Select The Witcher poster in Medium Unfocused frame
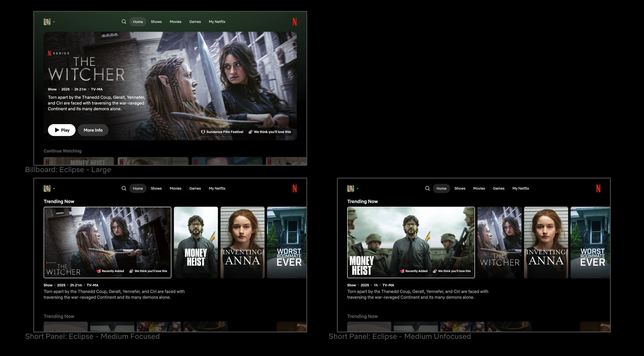This screenshot has width=644, height=356. [499, 242]
